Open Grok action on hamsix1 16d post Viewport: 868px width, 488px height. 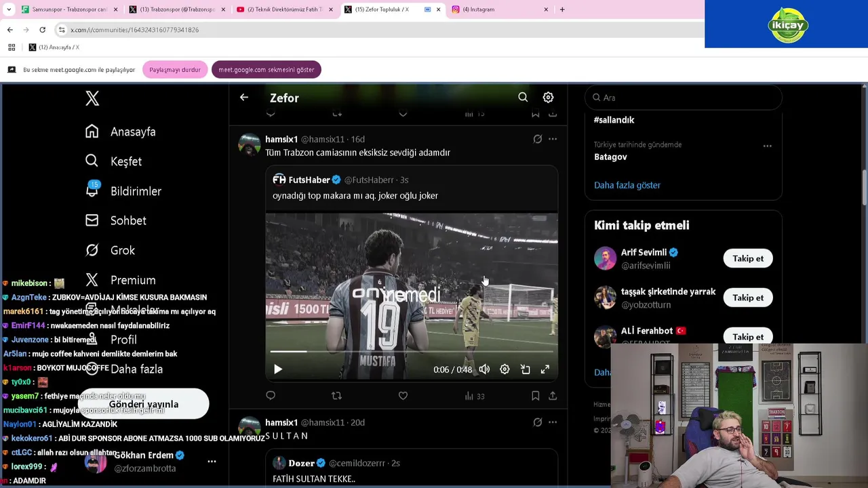coord(537,139)
